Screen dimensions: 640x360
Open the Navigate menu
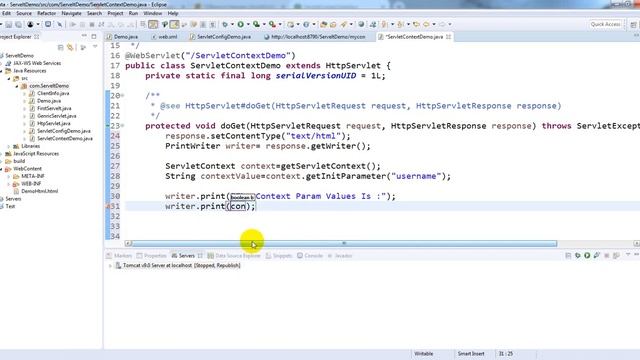[71, 13]
